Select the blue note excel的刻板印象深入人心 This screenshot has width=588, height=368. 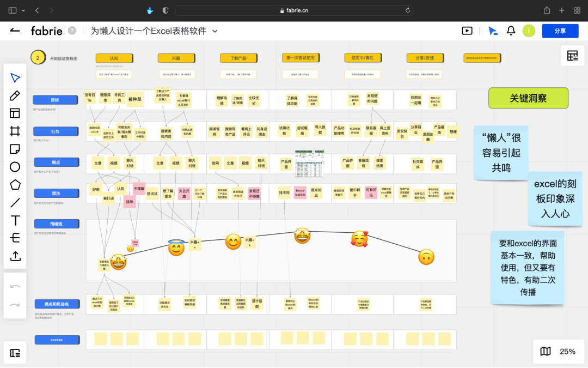pos(555,198)
